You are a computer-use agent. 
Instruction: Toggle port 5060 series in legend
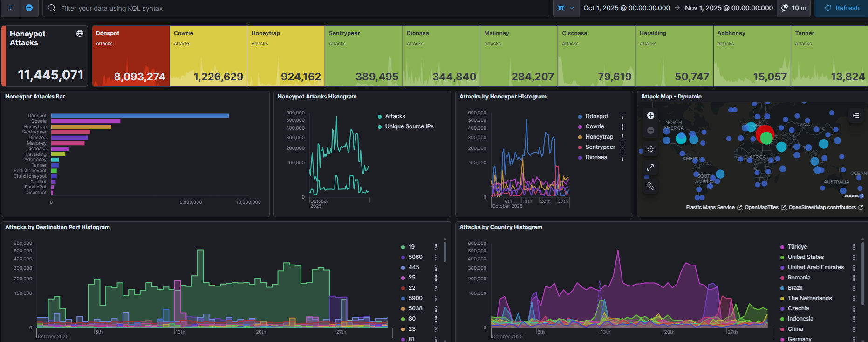415,257
